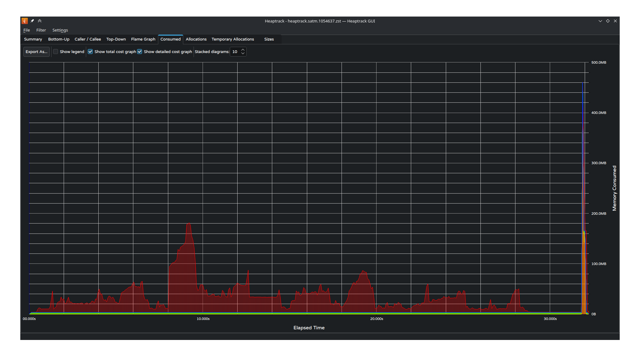The image size is (640, 364).
Task: Increase Stacked diagrams with the up arrow
Action: click(243, 50)
